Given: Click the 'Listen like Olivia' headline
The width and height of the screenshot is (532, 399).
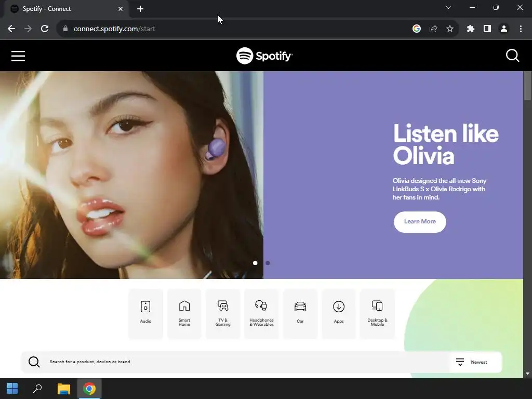Looking at the screenshot, I should tap(446, 144).
